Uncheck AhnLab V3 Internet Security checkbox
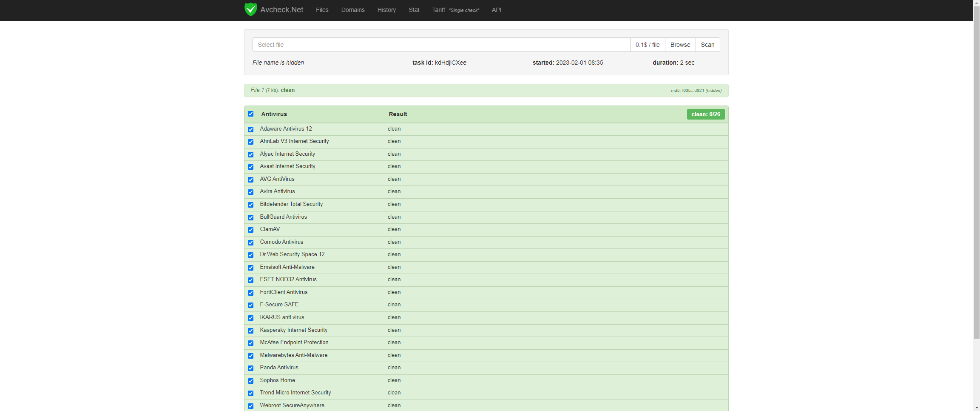 251,142
